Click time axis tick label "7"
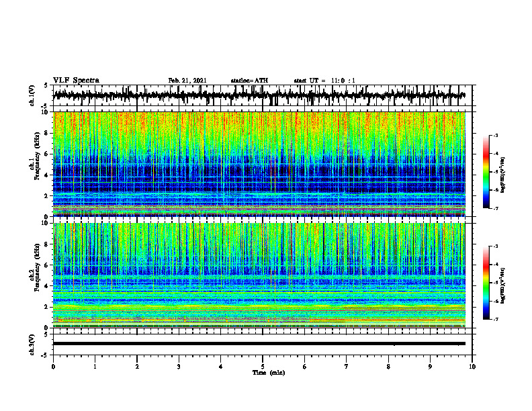 click(347, 367)
